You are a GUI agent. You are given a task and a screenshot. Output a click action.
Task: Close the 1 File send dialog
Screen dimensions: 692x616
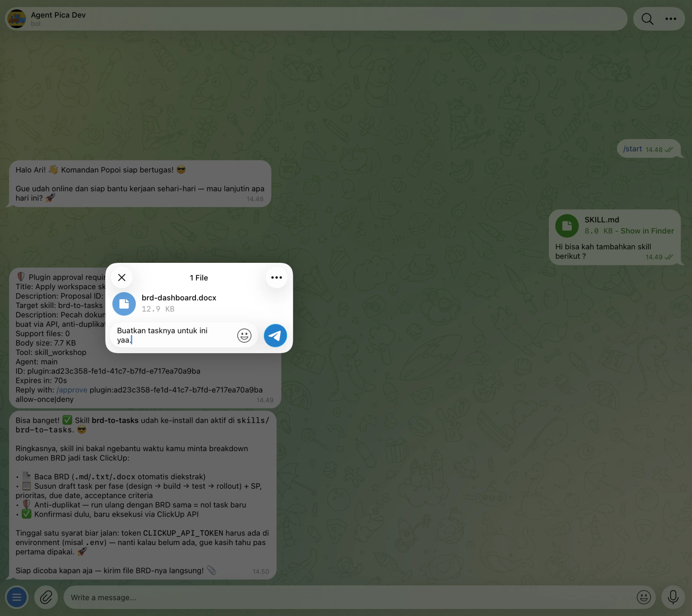[122, 278]
